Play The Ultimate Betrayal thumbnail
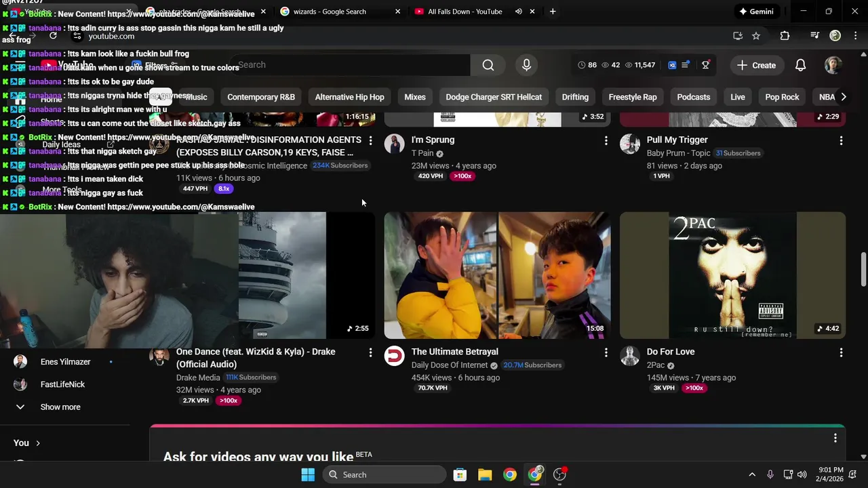Viewport: 868px width, 488px height. click(x=497, y=275)
